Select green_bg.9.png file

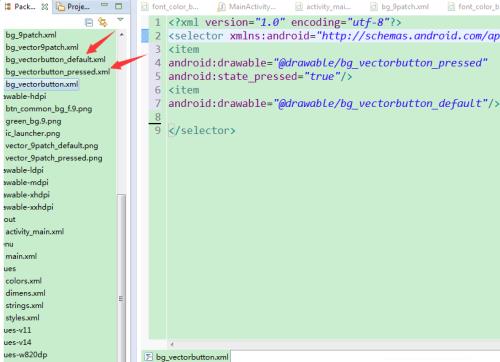[x=33, y=121]
